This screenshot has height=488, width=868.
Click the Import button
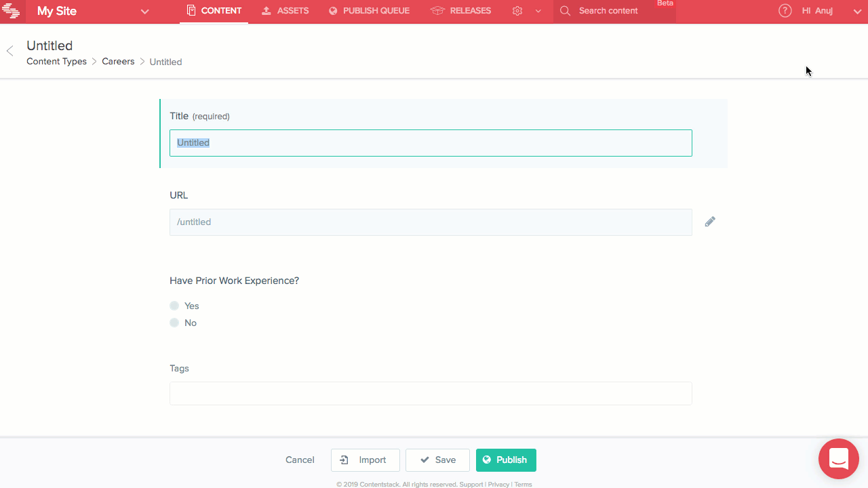[366, 460]
